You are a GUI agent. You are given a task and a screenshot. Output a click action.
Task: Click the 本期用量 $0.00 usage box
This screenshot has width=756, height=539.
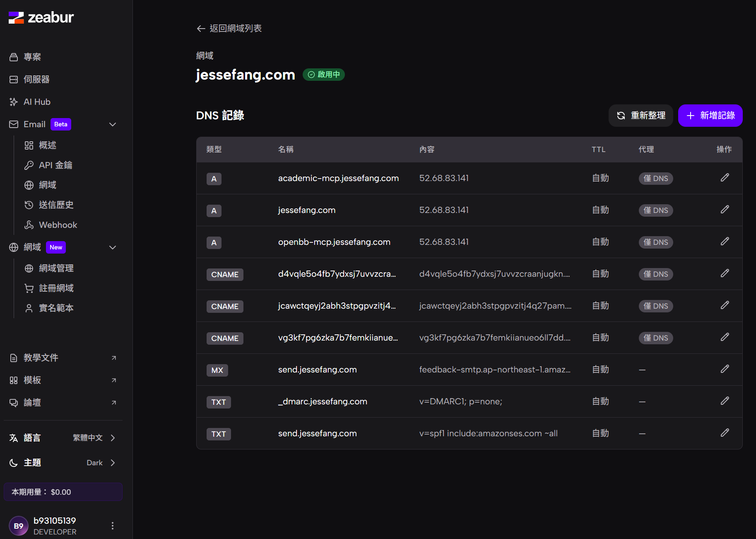coord(63,492)
